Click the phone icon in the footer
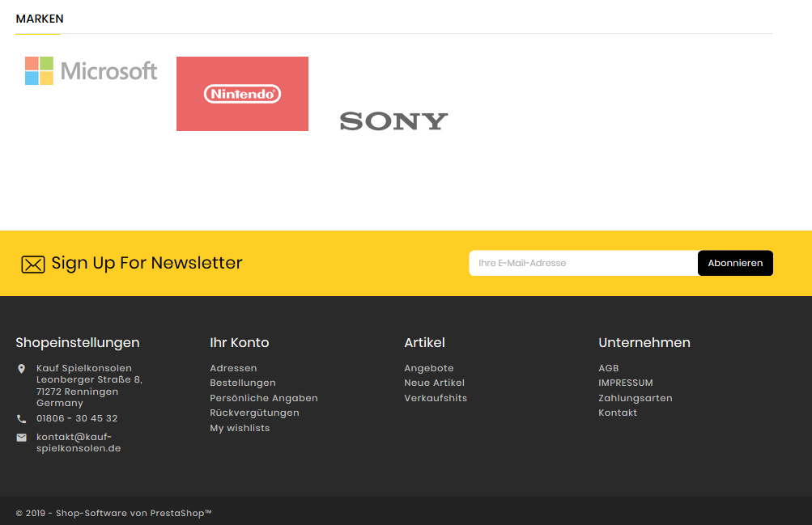Image resolution: width=812 pixels, height=525 pixels. coord(21,419)
